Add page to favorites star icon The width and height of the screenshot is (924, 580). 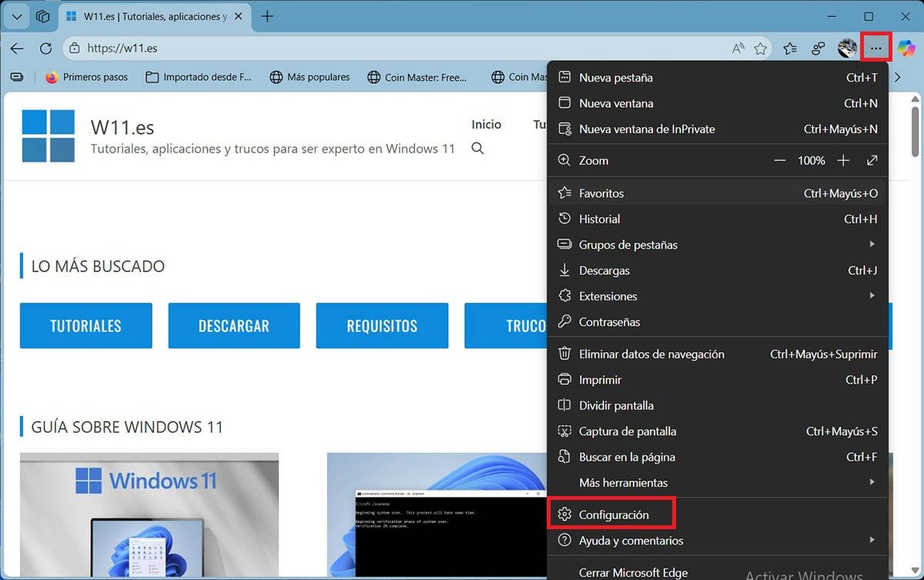[761, 49]
